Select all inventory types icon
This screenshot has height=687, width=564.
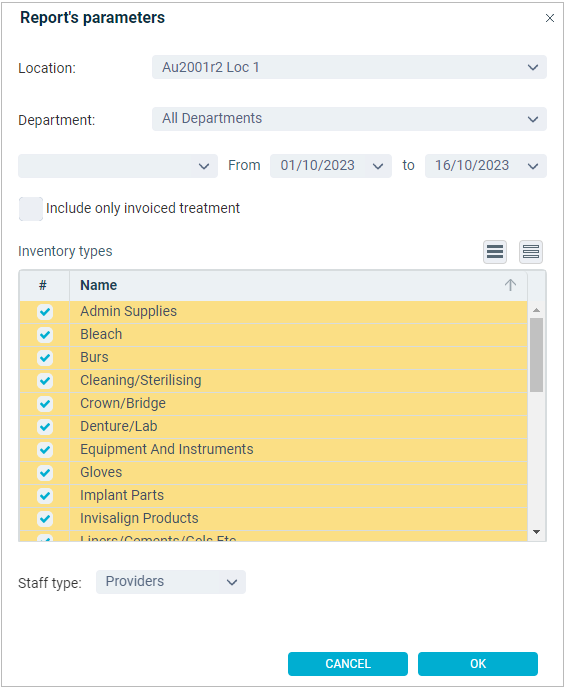[495, 251]
